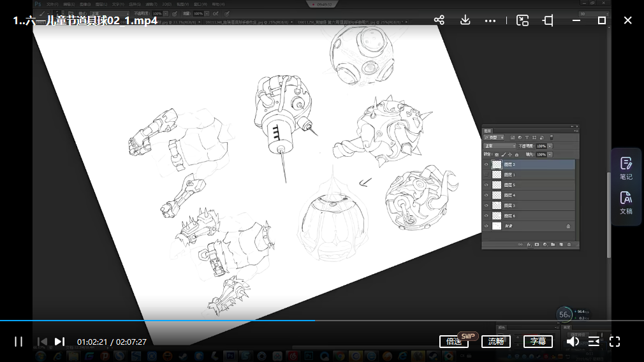Hide layer 图层 4 with eye icon
The image size is (644, 362).
coord(487,196)
